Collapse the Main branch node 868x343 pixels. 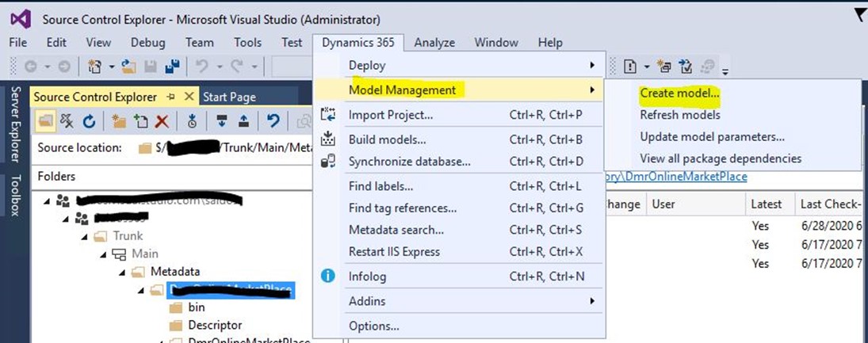click(103, 254)
